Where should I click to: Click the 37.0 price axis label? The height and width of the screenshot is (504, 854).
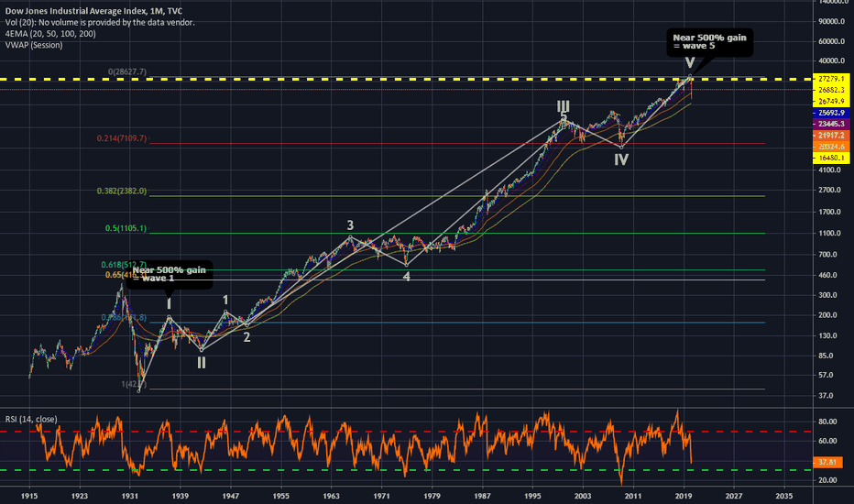click(826, 396)
